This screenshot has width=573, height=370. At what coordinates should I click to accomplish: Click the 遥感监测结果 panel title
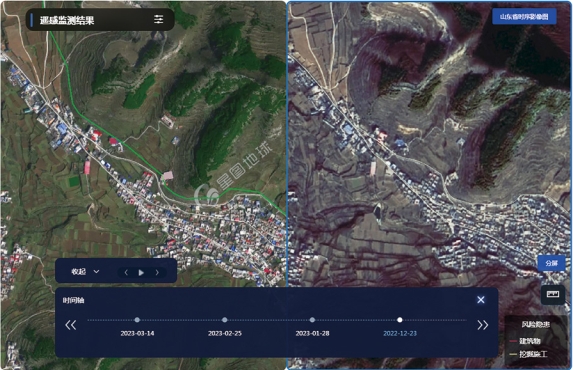pyautogui.click(x=67, y=20)
